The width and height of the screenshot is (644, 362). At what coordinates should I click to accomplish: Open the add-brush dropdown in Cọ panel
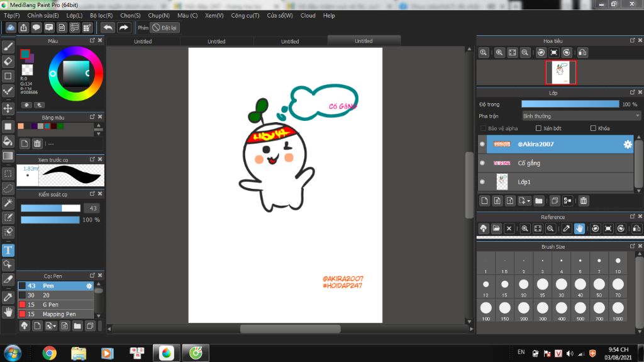pos(51,326)
